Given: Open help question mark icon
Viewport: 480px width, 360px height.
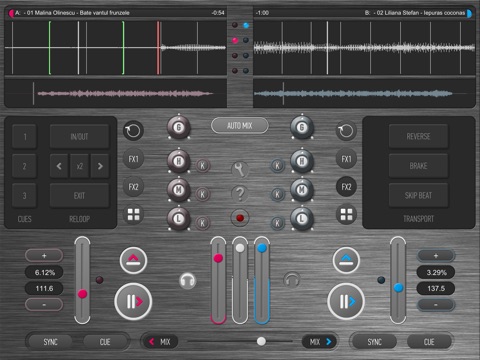Looking at the screenshot, I should (240, 194).
